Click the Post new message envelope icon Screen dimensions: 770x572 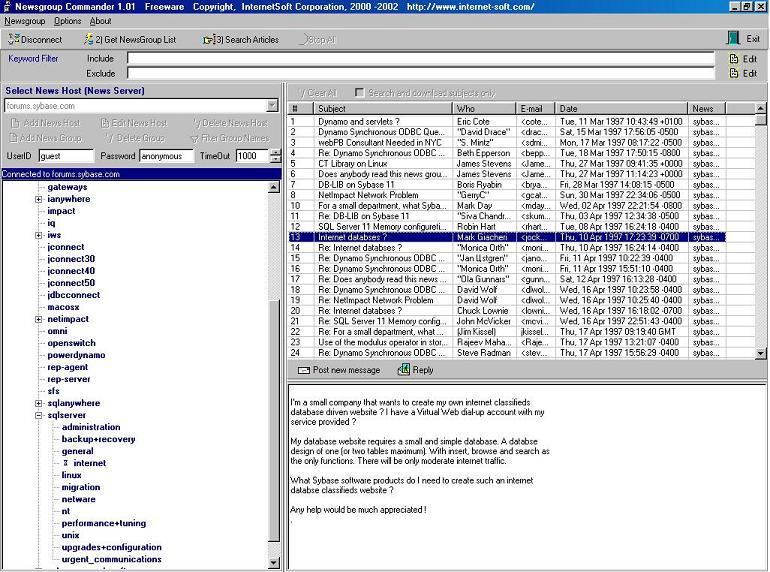304,370
